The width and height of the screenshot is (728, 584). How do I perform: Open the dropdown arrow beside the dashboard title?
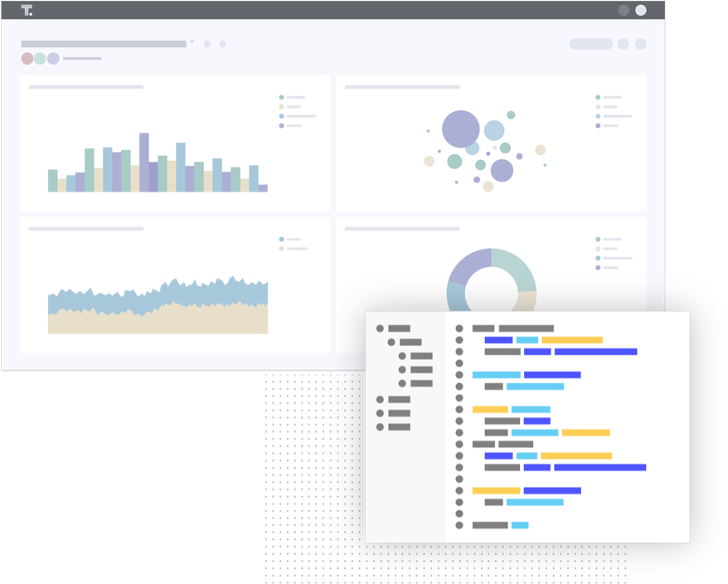click(x=192, y=42)
